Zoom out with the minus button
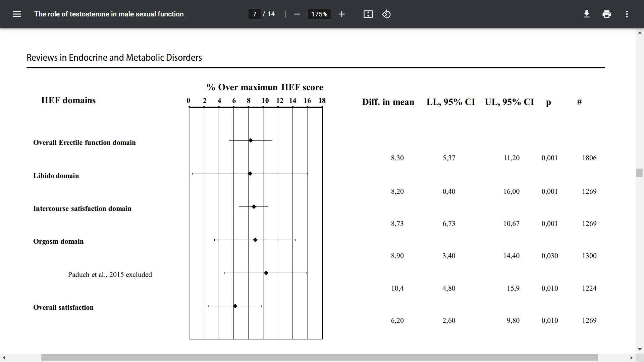 click(x=297, y=14)
